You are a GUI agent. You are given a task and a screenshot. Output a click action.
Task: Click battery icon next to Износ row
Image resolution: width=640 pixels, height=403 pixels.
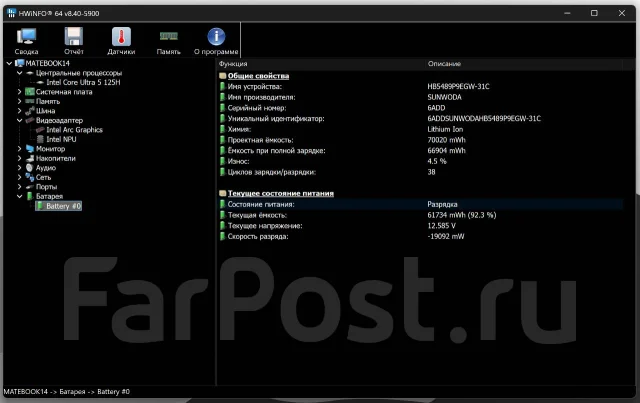point(222,161)
